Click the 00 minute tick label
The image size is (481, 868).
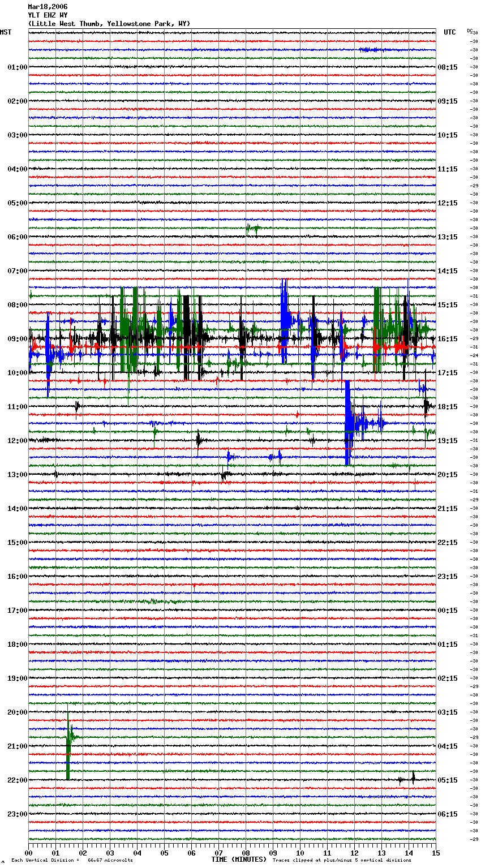(x=28, y=853)
